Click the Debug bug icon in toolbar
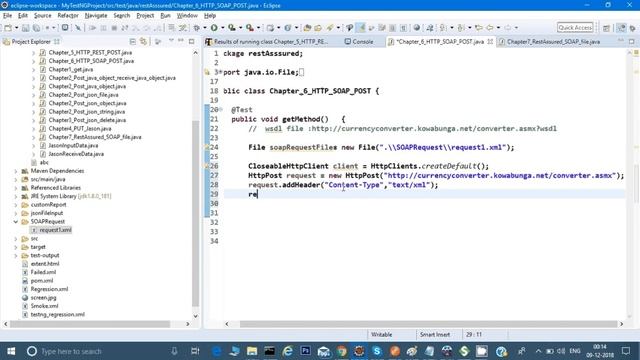The height and width of the screenshot is (360, 640). pos(196,28)
